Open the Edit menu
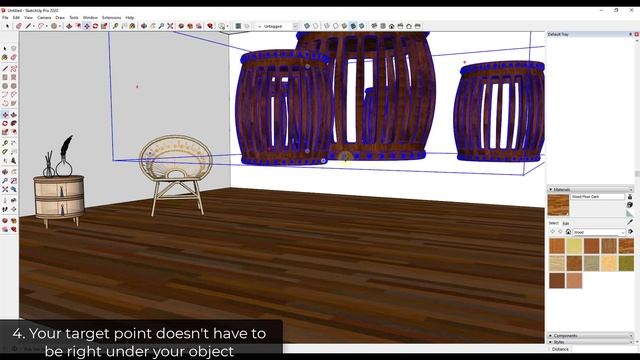 tap(16, 18)
